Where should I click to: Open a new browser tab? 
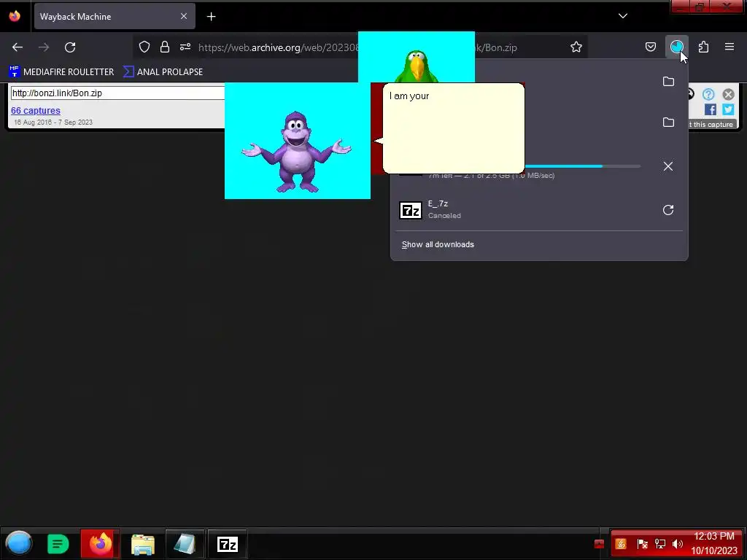[211, 17]
